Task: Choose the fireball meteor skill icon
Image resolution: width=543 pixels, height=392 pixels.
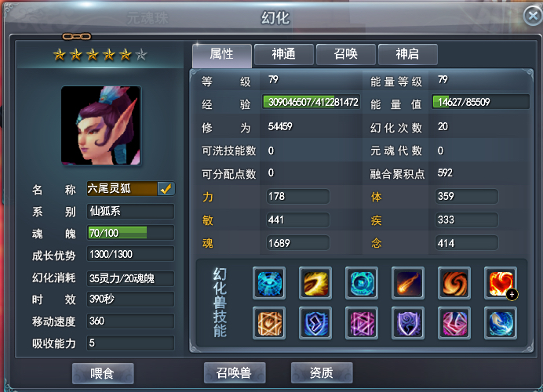Action: (408, 283)
